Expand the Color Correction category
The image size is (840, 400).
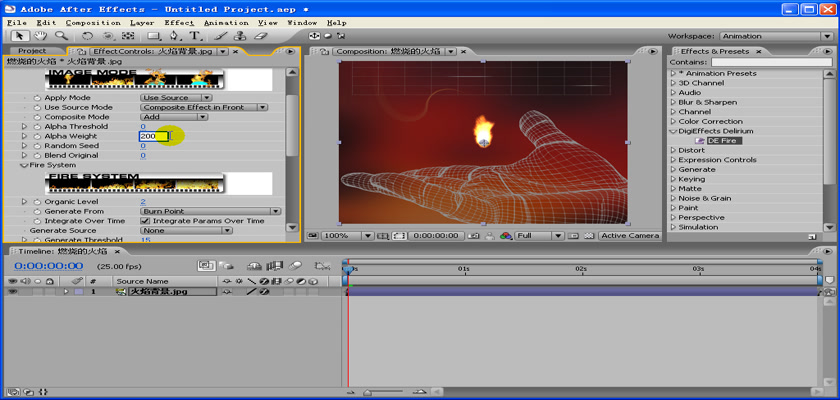(x=673, y=122)
